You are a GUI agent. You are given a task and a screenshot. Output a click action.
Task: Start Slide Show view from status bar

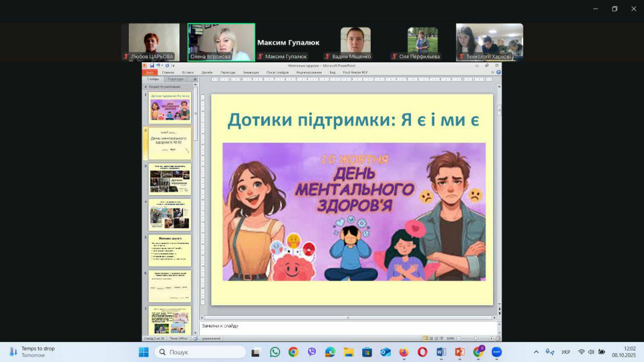[x=441, y=338]
